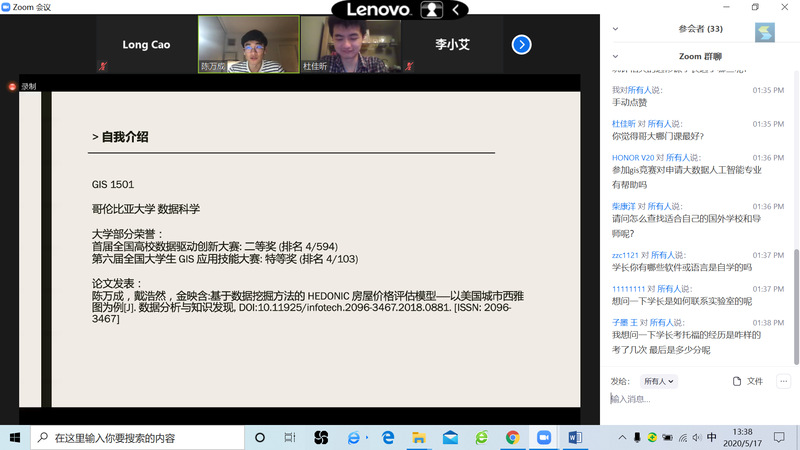
Task: Click the 输入消息 chat input field
Action: (x=700, y=399)
